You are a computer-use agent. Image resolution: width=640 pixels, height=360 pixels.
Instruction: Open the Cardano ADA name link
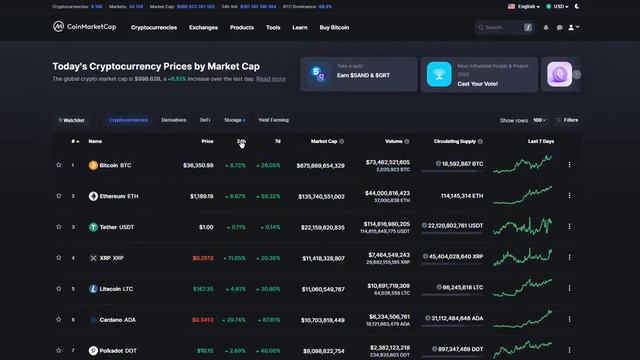click(118, 320)
